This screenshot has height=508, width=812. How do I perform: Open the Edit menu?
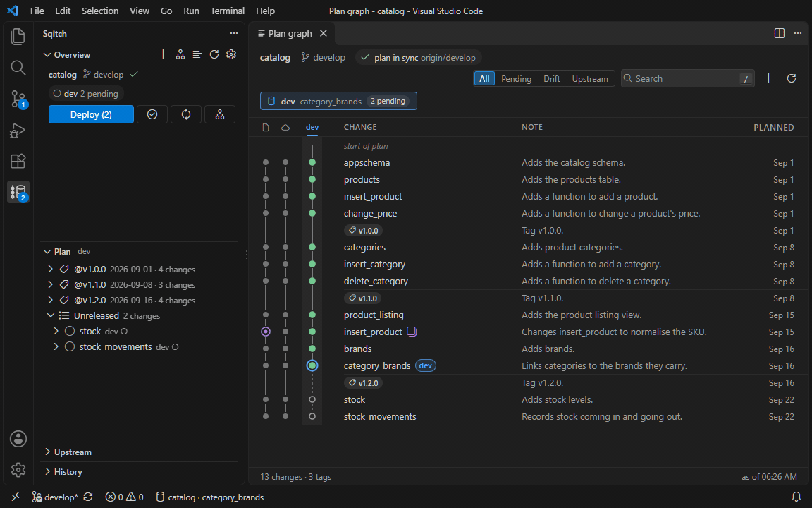coord(63,11)
